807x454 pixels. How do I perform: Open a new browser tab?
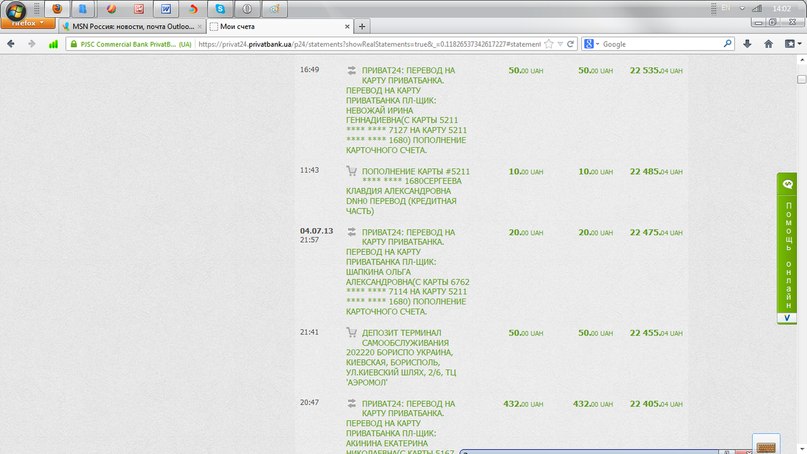pyautogui.click(x=362, y=26)
